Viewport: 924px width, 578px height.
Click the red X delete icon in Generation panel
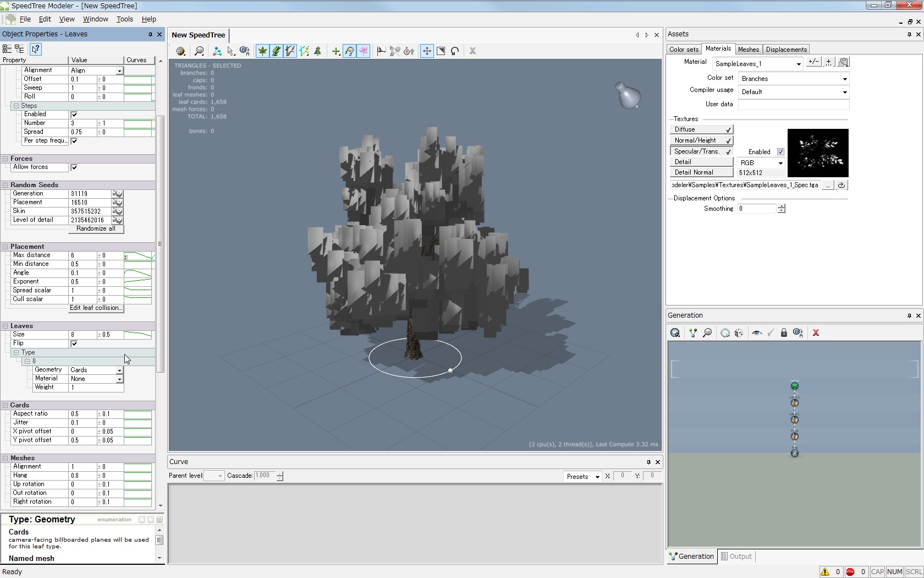pos(816,333)
